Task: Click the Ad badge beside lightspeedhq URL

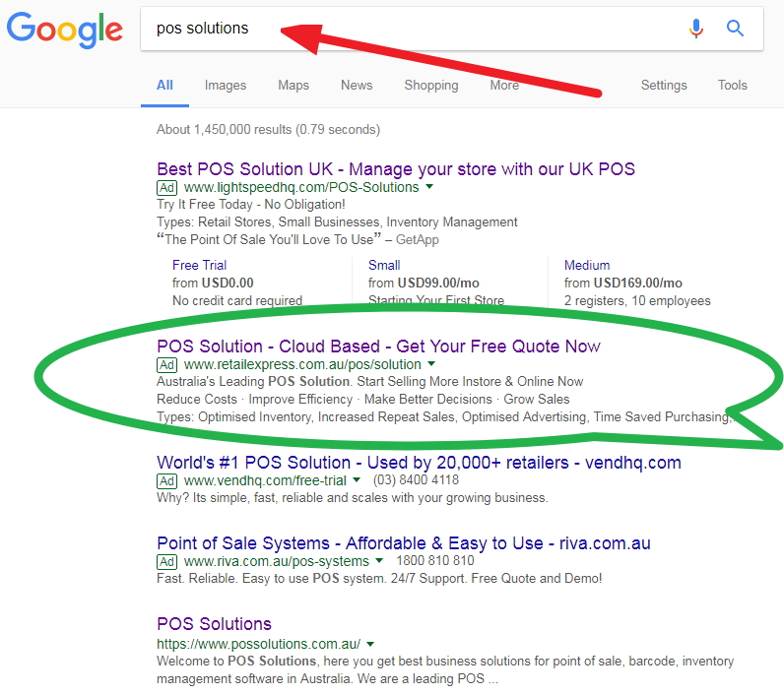Action: tap(166, 188)
